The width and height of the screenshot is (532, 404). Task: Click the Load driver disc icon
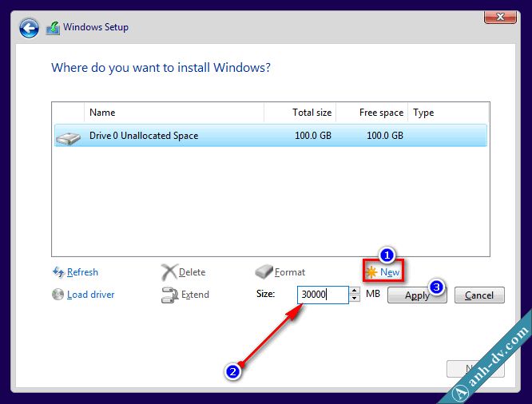58,294
